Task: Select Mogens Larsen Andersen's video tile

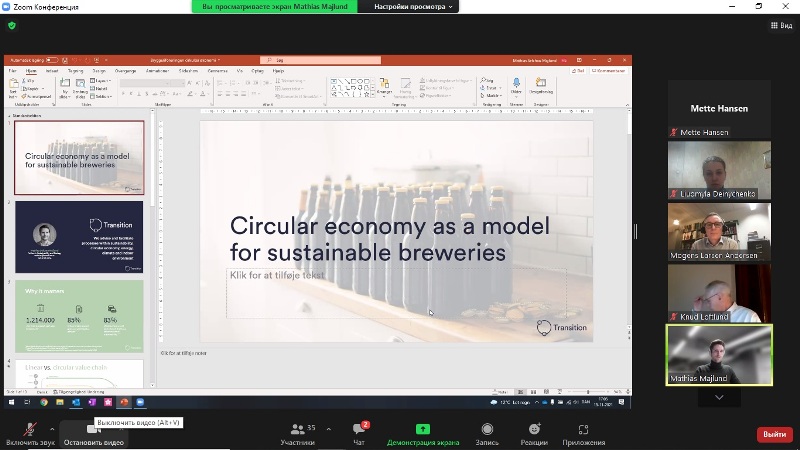Action: (x=719, y=229)
